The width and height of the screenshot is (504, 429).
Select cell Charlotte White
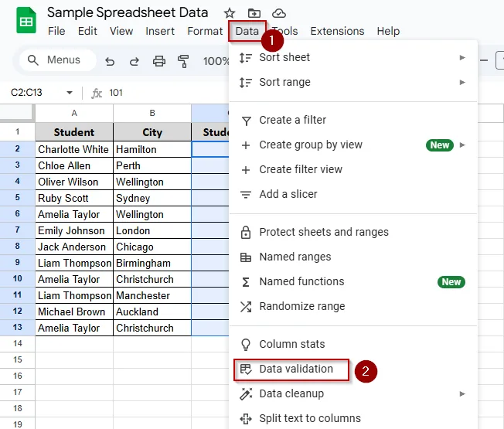tap(74, 149)
